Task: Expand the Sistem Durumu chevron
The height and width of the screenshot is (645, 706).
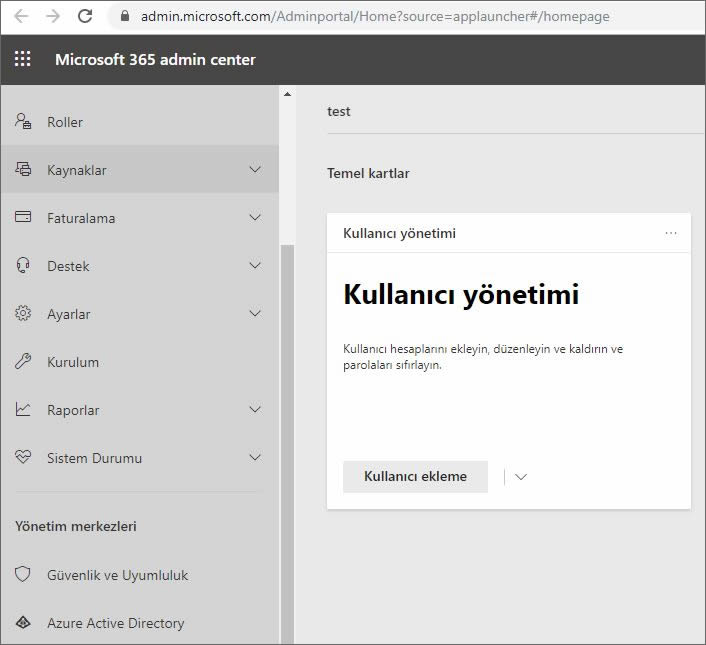Action: 255,458
